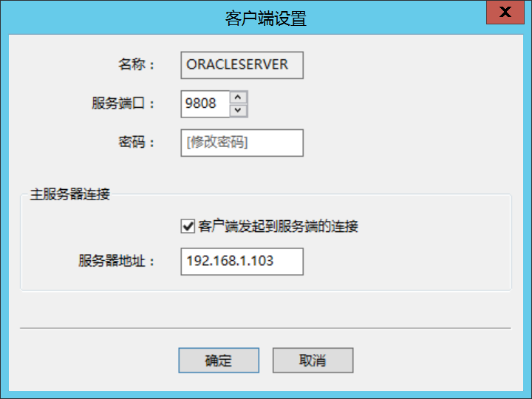This screenshot has width=532, height=399.
Task: Click the 名称 field containing ORACLESERVER
Action: [242, 64]
